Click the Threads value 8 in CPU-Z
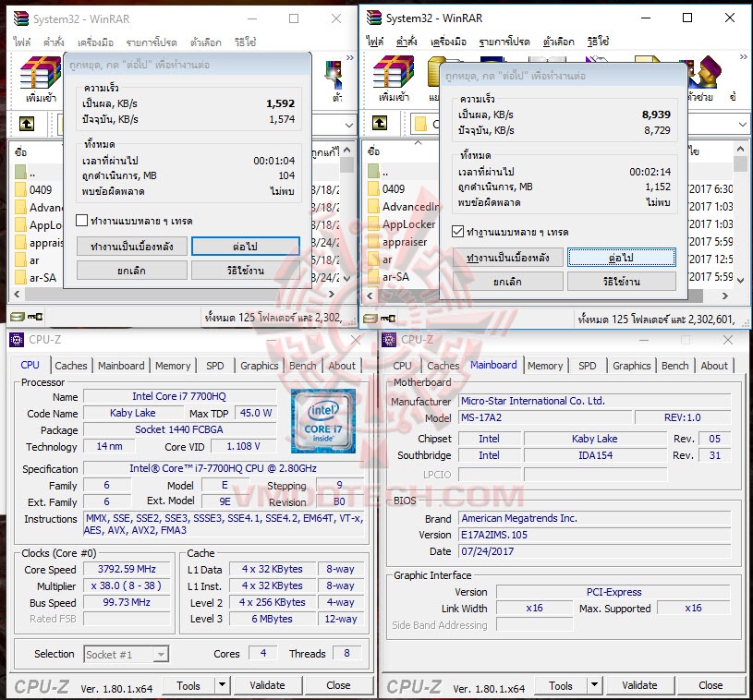 (x=346, y=653)
